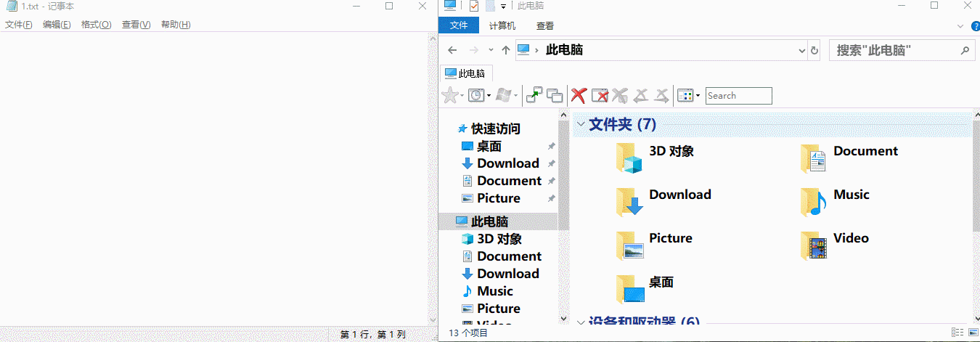This screenshot has width=980, height=342.
Task: Collapse the 文件夹 (7) group
Action: pyautogui.click(x=580, y=124)
